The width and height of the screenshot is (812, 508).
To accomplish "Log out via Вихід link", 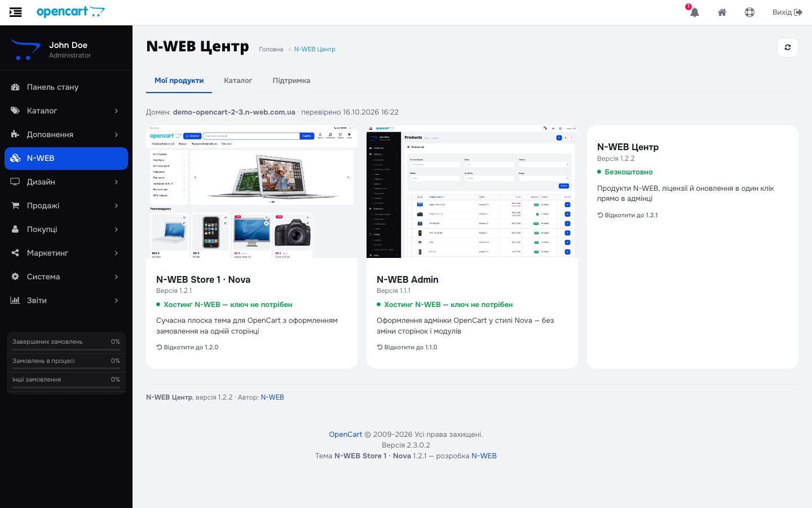I will tap(787, 12).
